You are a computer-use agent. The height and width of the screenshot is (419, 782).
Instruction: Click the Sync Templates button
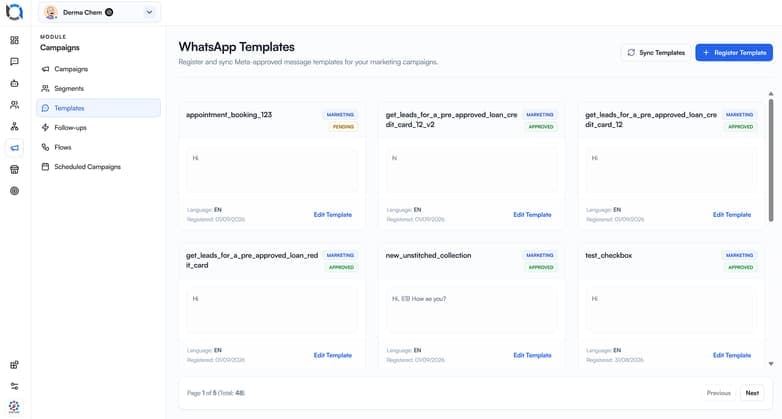tap(656, 52)
